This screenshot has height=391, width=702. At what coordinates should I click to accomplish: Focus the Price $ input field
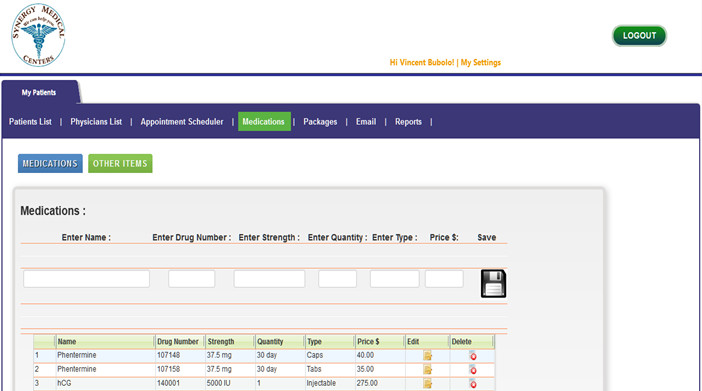click(x=444, y=279)
